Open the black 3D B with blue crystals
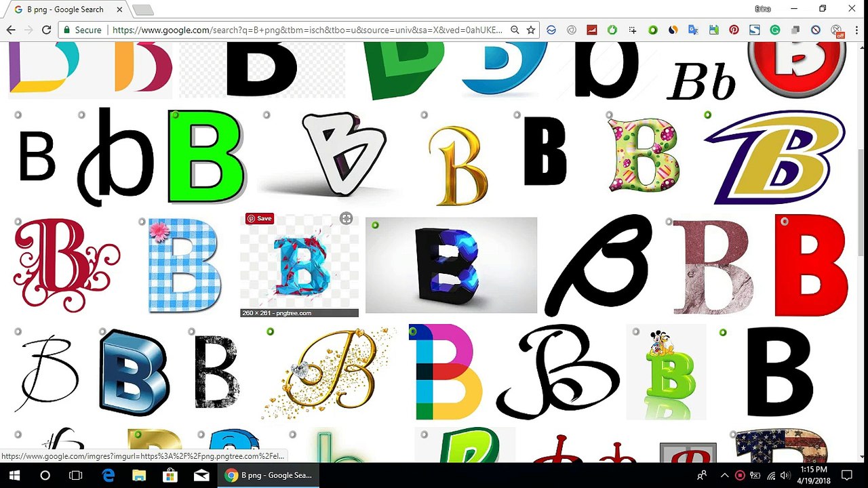868x488 pixels. point(451,265)
